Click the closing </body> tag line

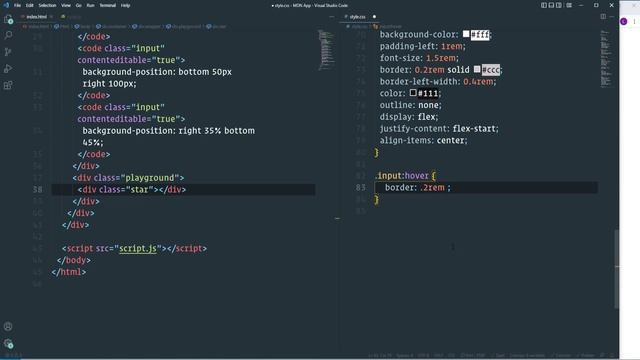tap(74, 260)
